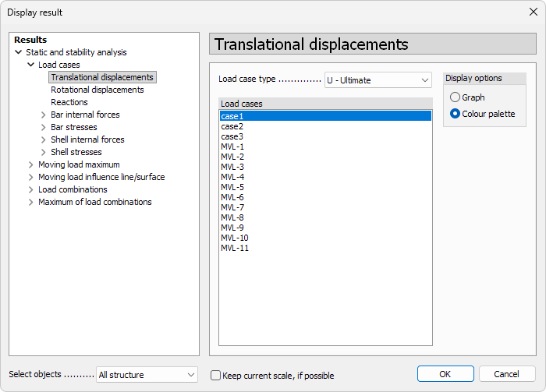Open the Load case type dropdown
Image resolution: width=546 pixels, height=392 pixels.
click(x=378, y=80)
